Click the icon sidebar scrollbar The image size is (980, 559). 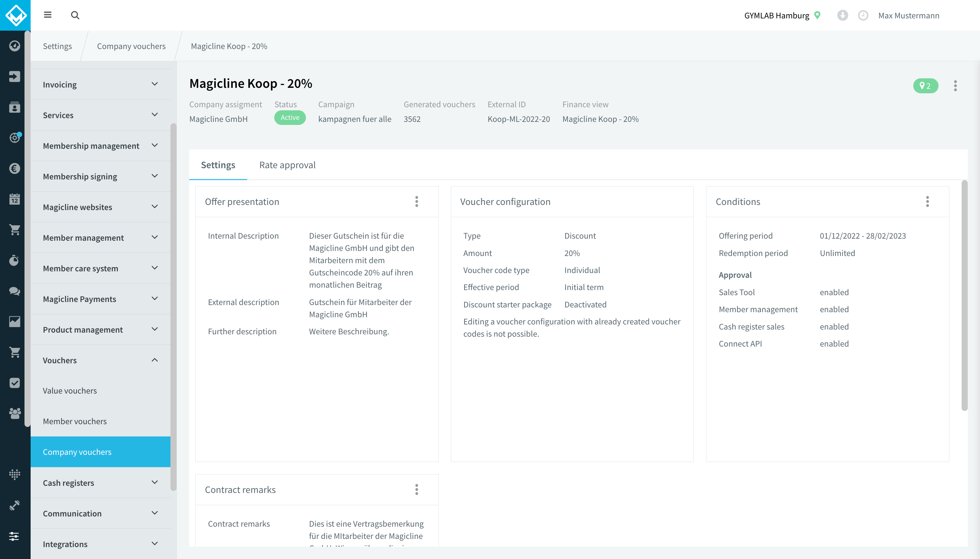(x=27, y=229)
